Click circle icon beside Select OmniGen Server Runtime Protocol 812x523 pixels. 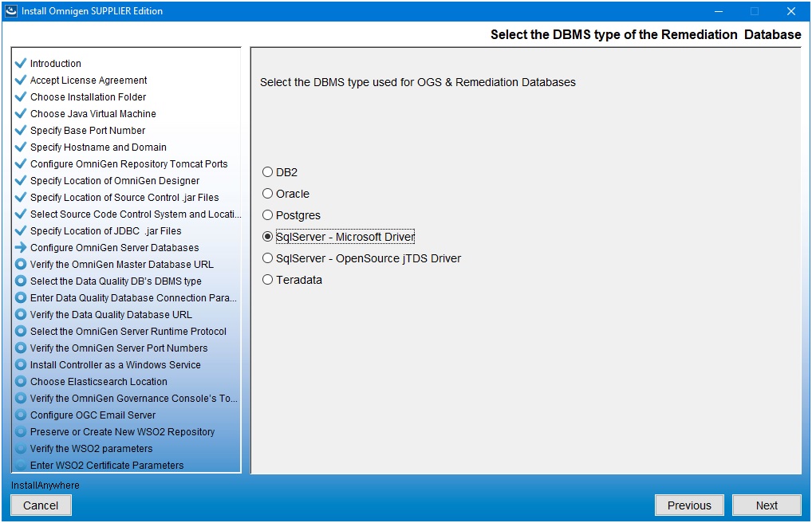pyautogui.click(x=21, y=331)
